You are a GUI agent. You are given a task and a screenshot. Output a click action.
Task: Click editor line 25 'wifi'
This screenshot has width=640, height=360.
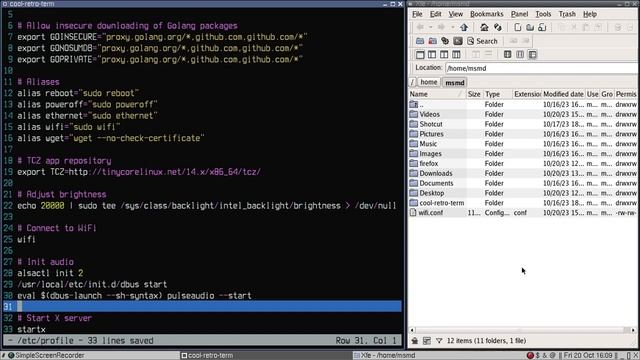pos(26,239)
